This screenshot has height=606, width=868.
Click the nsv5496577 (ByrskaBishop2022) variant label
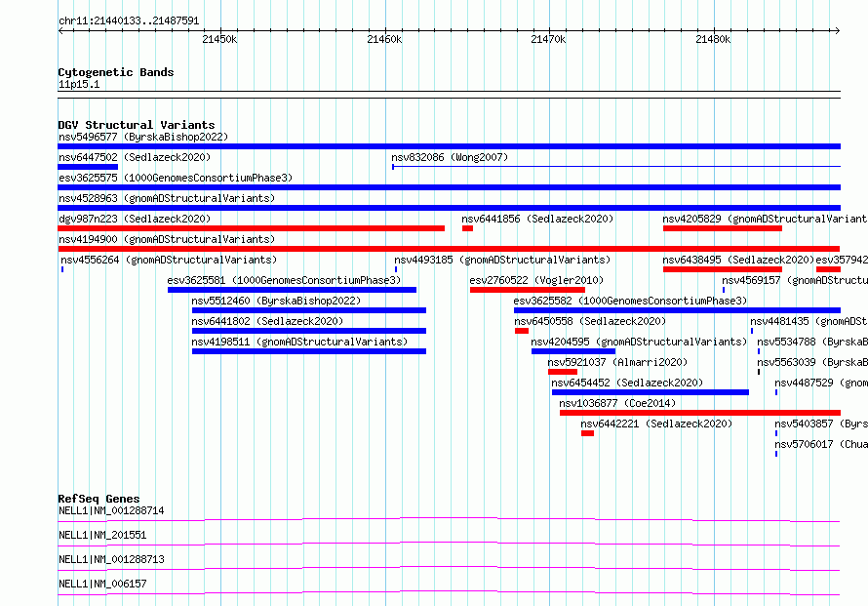(143, 137)
